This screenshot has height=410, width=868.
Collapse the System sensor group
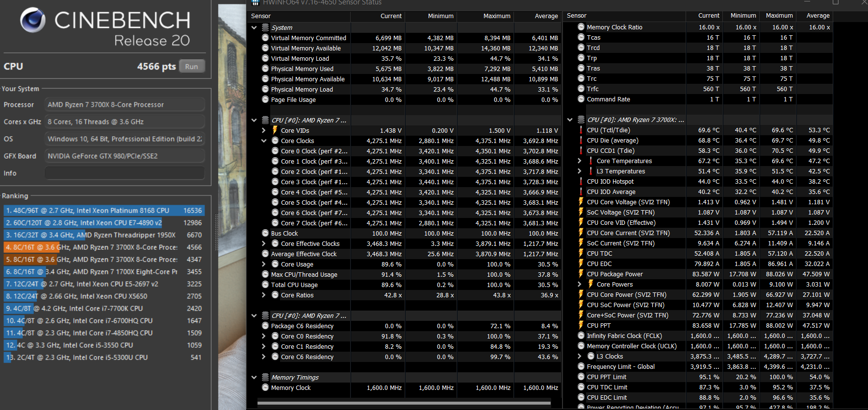[254, 28]
